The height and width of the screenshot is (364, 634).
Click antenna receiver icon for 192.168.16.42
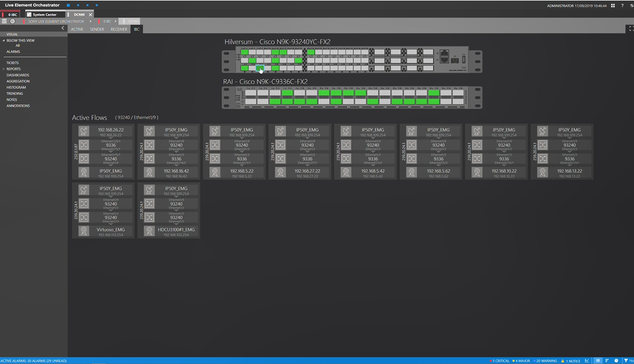pos(149,173)
